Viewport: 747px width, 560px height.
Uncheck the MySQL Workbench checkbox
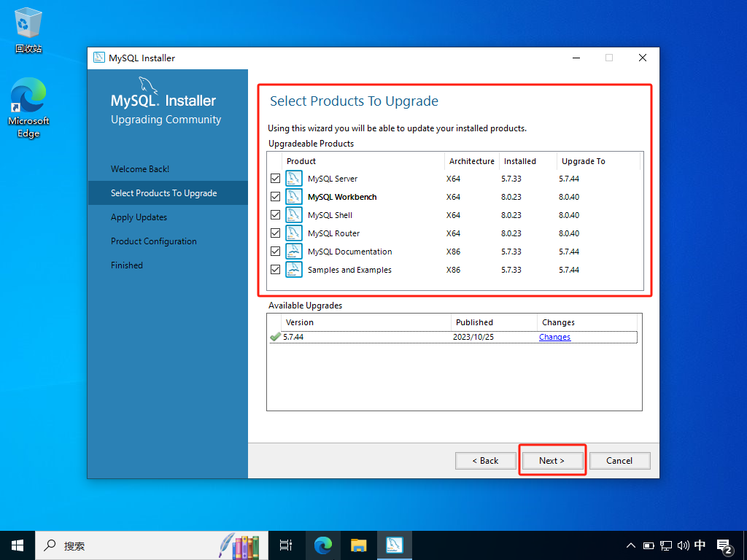pos(275,197)
